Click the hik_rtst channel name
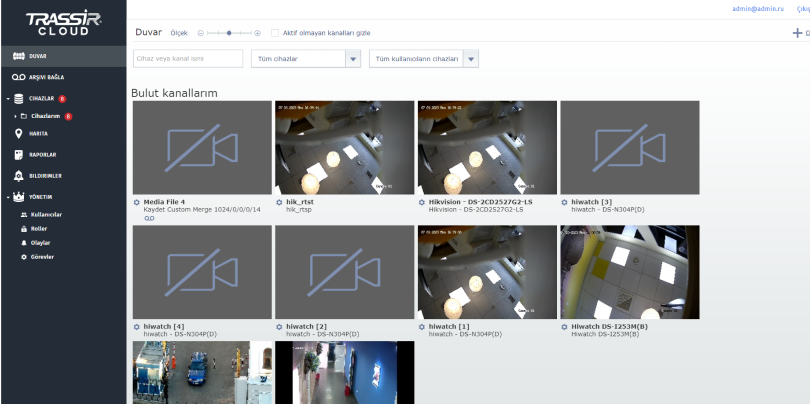Viewport: 810px width, 404px height. click(300, 202)
